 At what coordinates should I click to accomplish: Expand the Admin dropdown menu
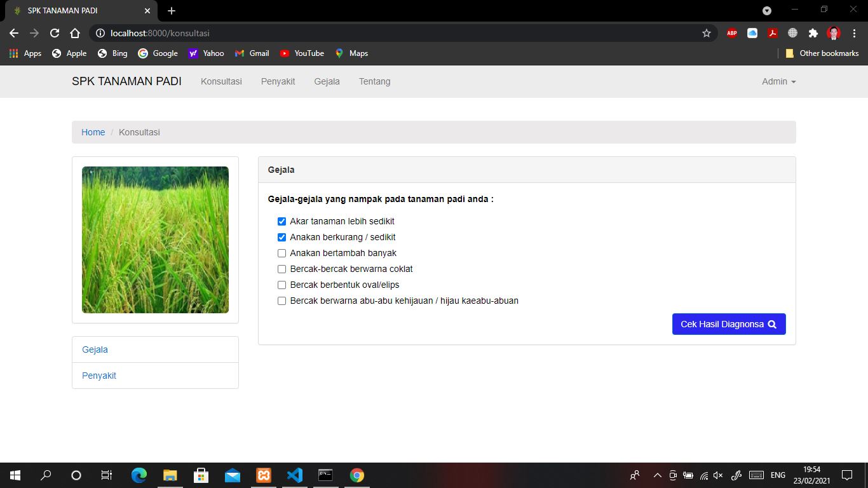click(778, 81)
